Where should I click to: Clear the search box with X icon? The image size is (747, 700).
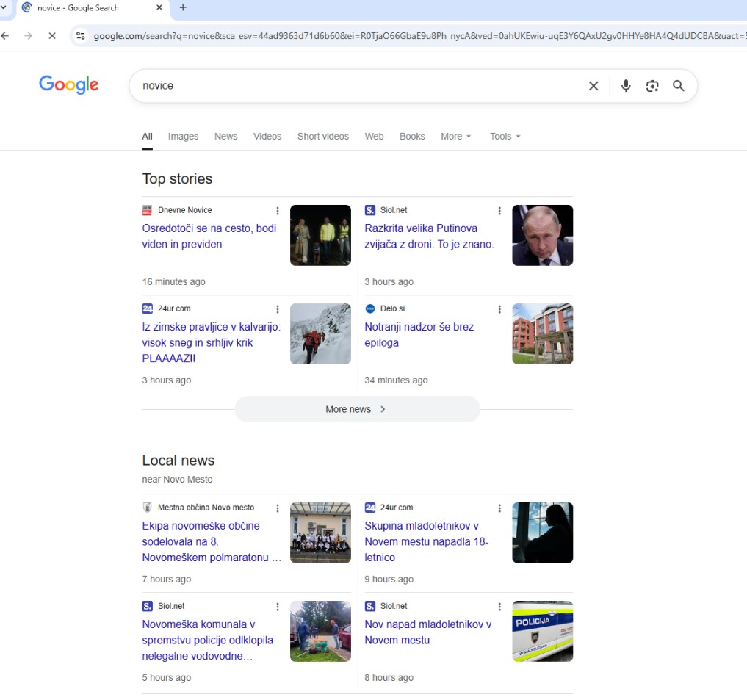(x=593, y=86)
